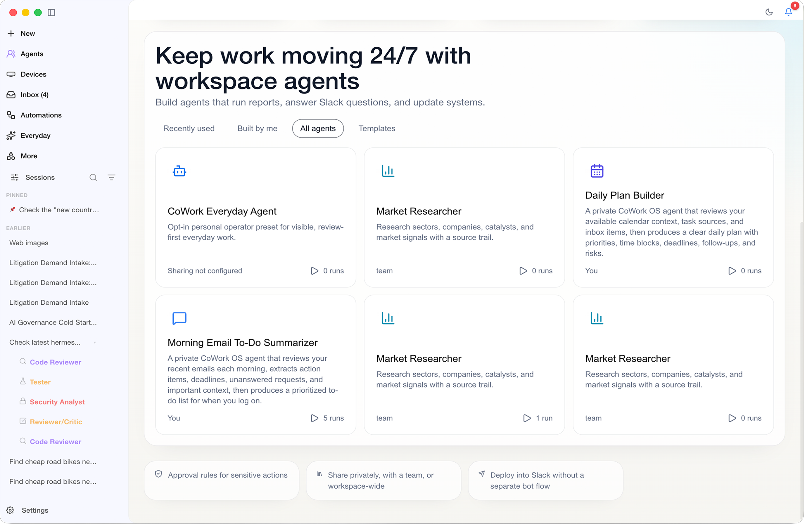Click the Automations icon

[11, 115]
